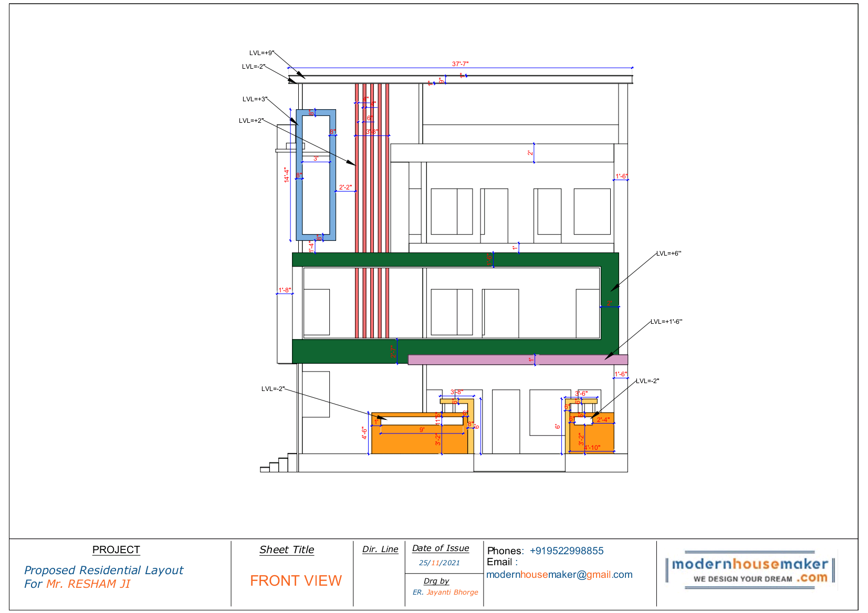The height and width of the screenshot is (613, 868).
Task: Click the PROJECT heading in title block
Action: (x=116, y=550)
